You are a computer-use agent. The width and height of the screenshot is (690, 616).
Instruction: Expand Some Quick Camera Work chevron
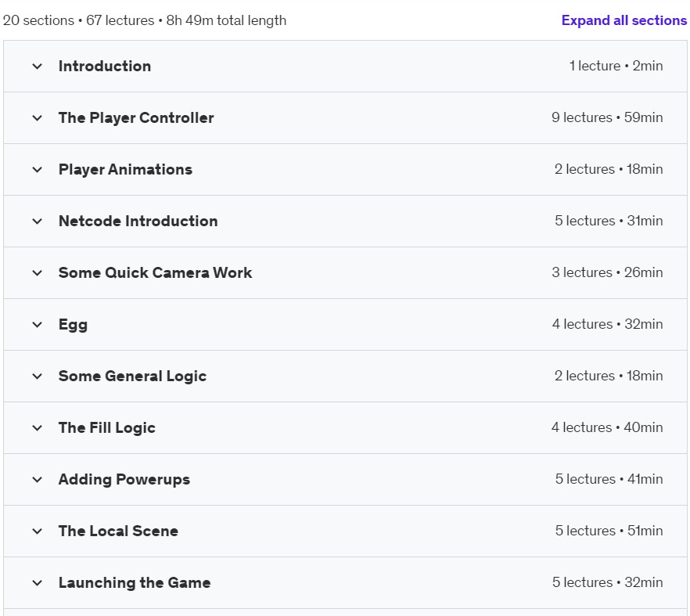[38, 273]
